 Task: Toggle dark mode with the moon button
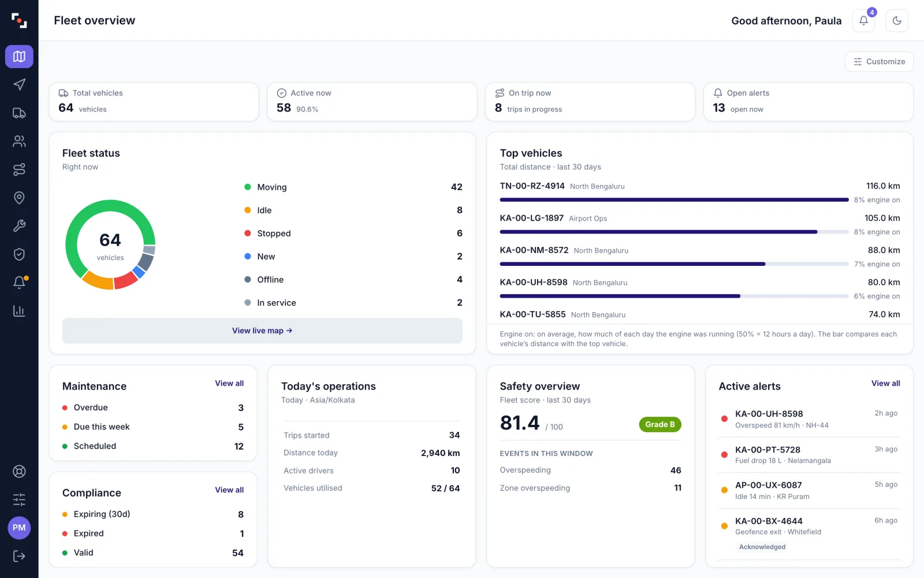click(x=897, y=21)
